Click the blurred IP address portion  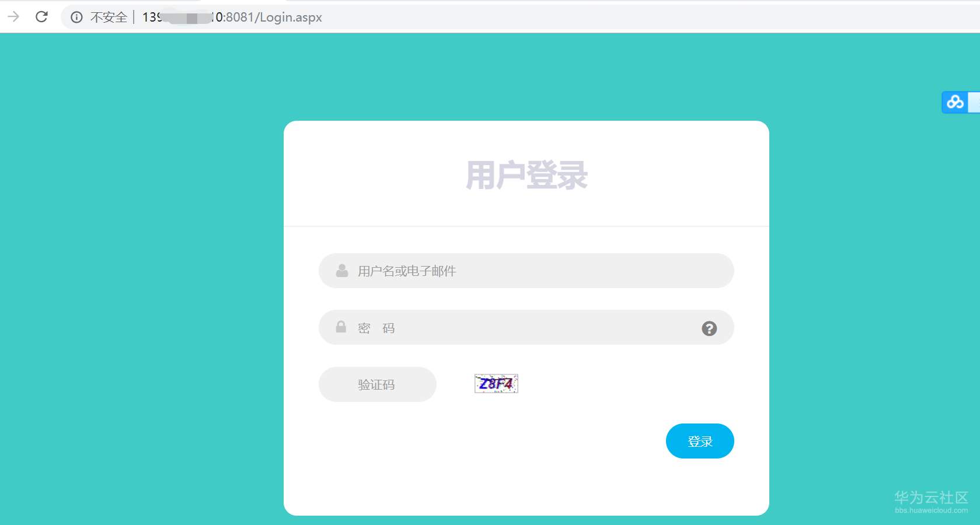click(186, 17)
